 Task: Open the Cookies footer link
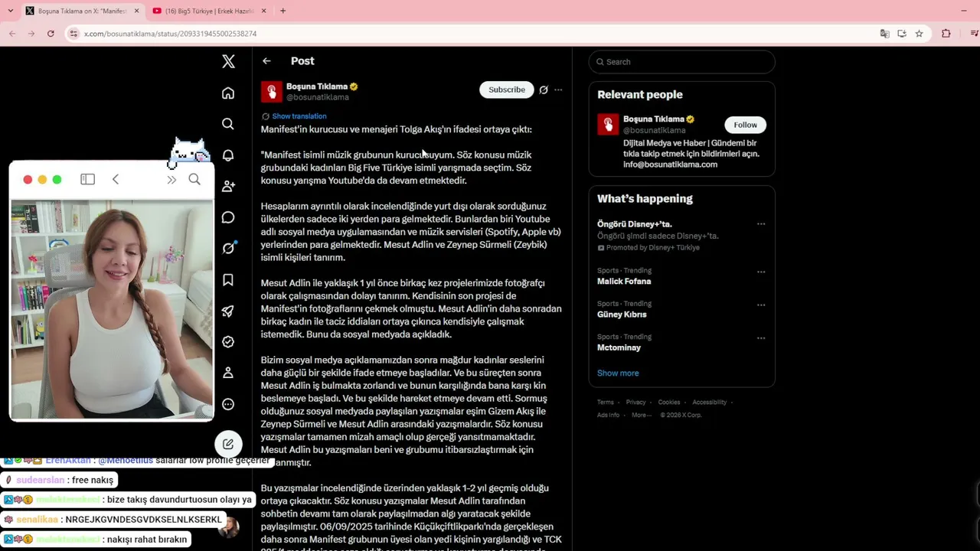(x=669, y=403)
